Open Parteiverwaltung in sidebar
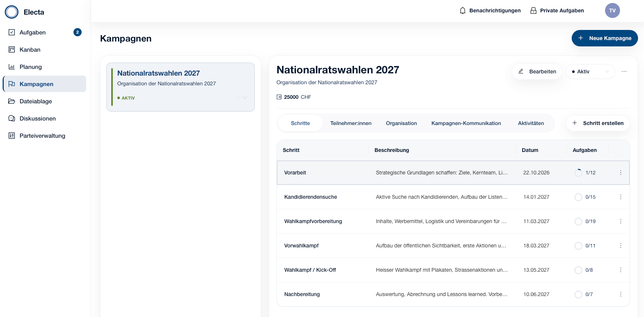The image size is (644, 317). (45, 135)
